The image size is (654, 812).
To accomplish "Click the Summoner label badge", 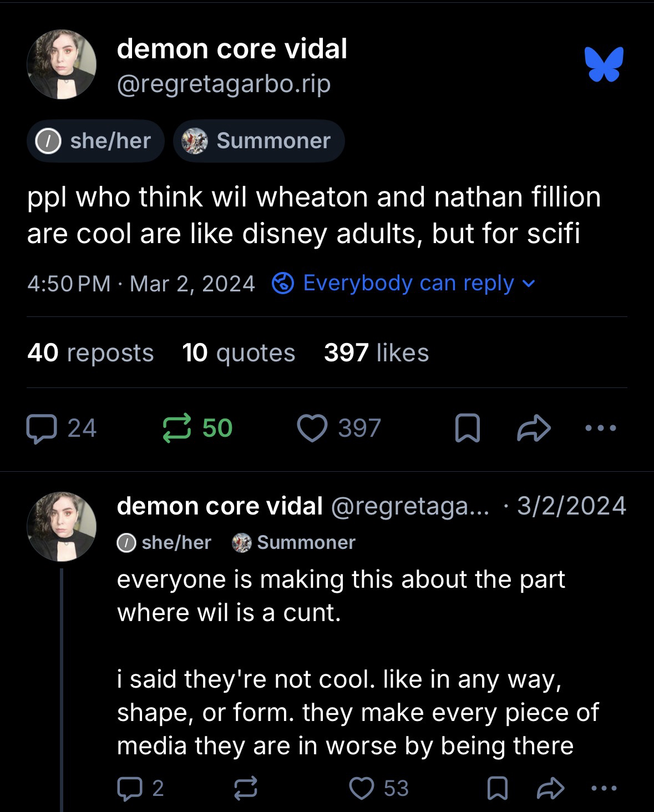I will (259, 141).
